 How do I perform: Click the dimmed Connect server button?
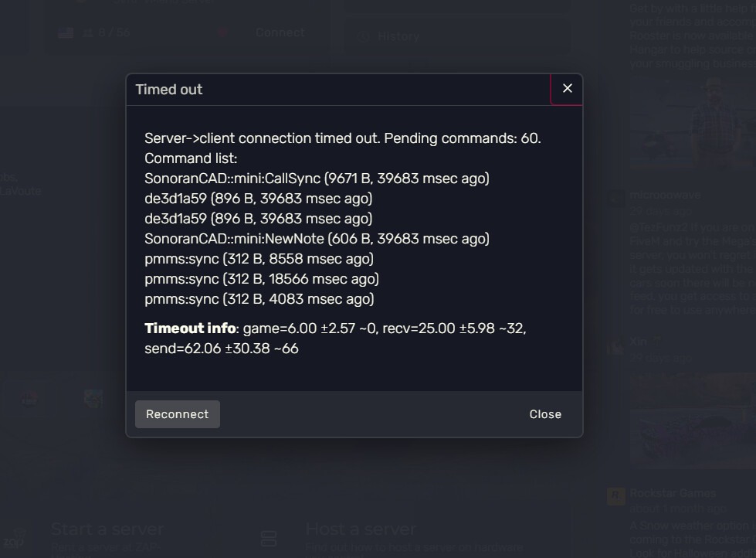280,32
